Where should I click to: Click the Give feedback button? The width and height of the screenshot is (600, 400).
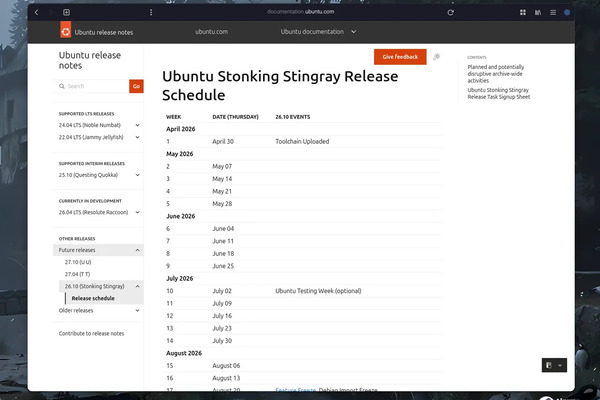coord(400,57)
